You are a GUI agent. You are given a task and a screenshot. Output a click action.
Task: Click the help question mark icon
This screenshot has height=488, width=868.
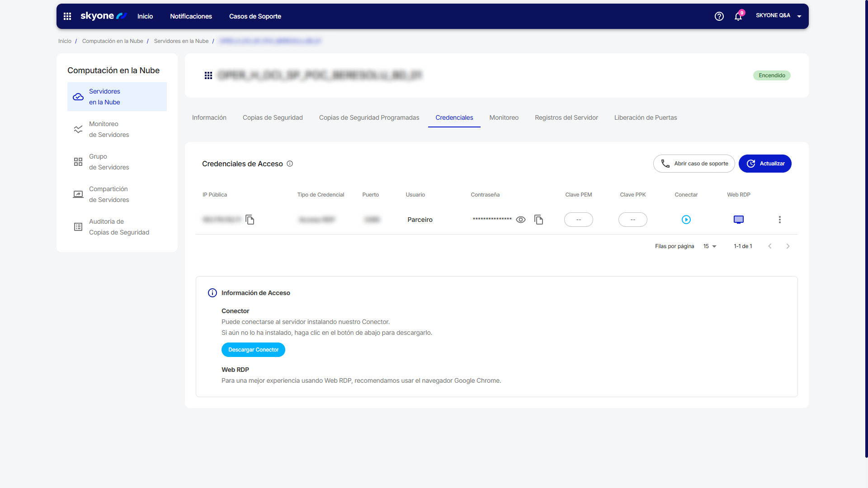tap(719, 16)
